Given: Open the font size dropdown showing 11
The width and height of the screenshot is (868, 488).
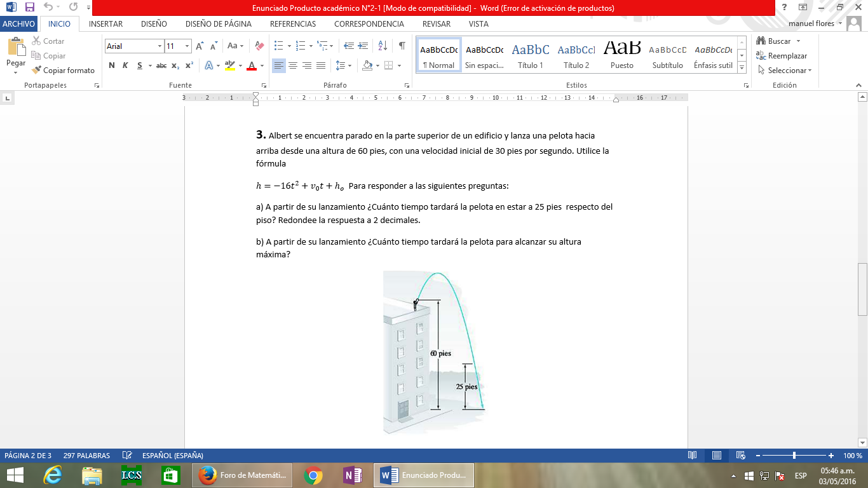Looking at the screenshot, I should coord(187,46).
